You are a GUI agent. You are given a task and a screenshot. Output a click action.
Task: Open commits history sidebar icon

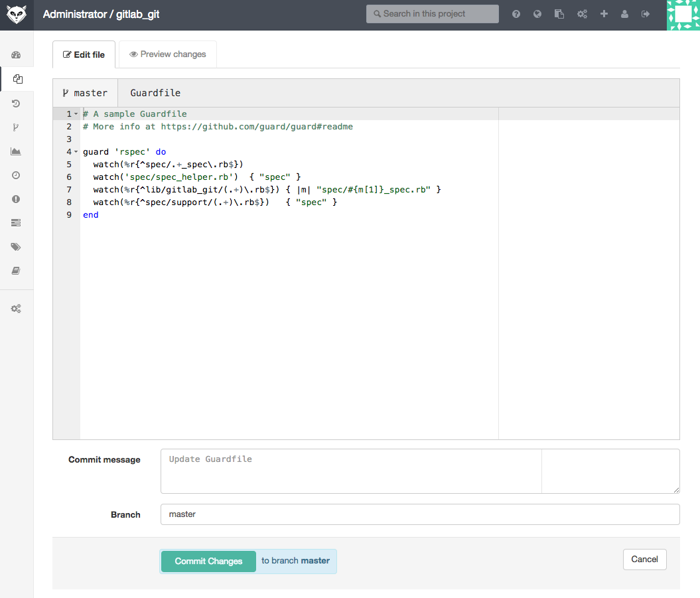pyautogui.click(x=16, y=103)
